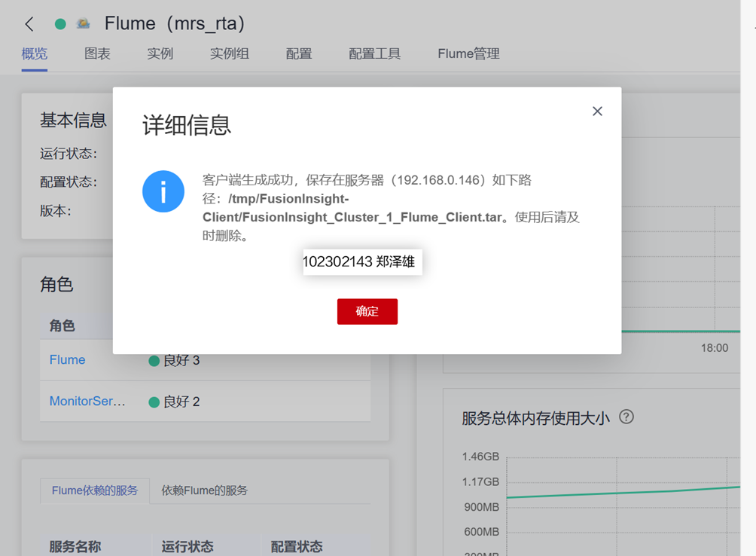Click the 版本: label in 基本信息
756x556 pixels.
pos(56,211)
